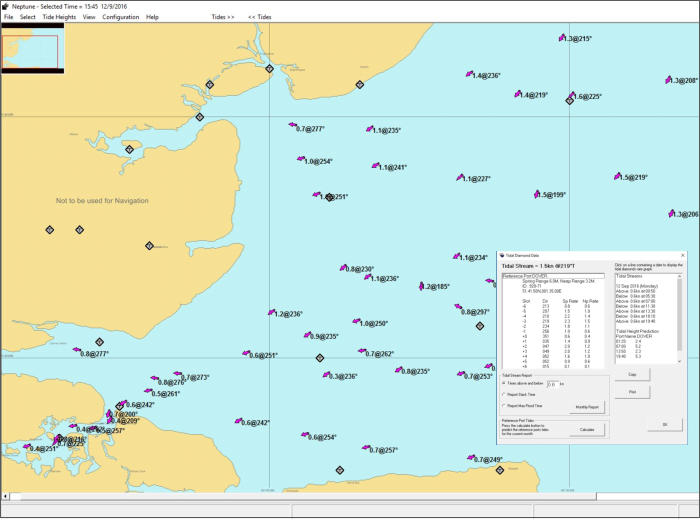Choose the Report Slack Time option
700x520 pixels.
(x=504, y=394)
